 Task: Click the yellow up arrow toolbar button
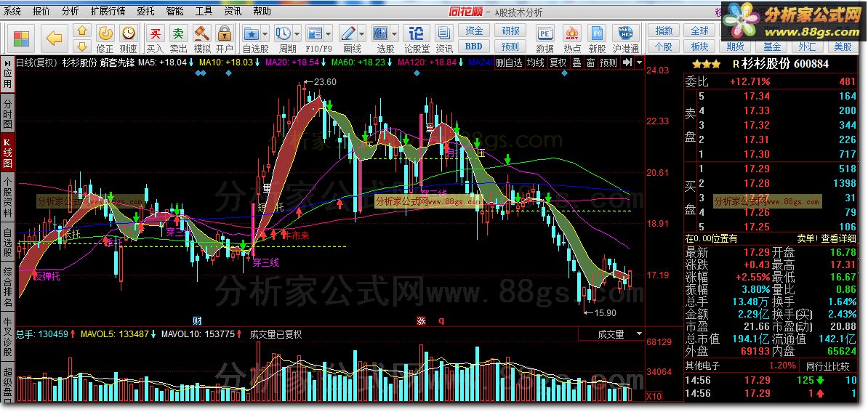(x=82, y=31)
